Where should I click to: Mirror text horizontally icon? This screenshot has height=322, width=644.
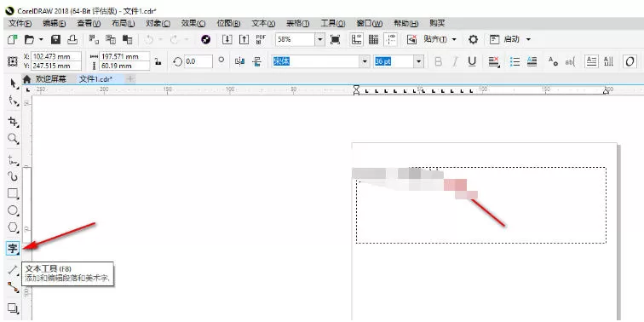tap(240, 61)
